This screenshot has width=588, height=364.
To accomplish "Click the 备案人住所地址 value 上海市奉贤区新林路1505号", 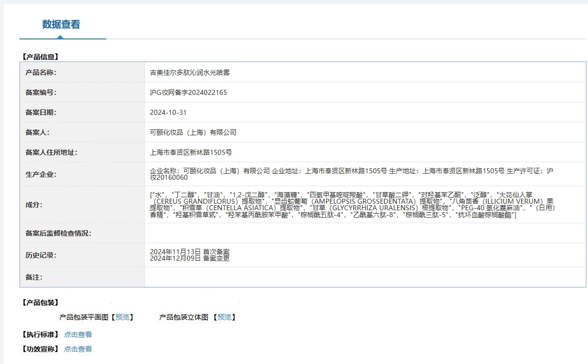I will (x=191, y=152).
